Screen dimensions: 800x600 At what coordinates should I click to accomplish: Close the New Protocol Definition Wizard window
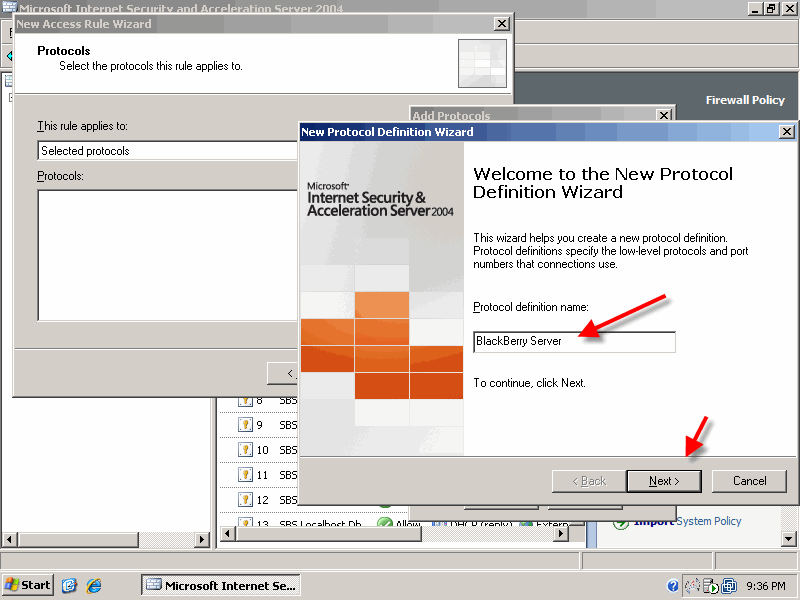(x=787, y=132)
